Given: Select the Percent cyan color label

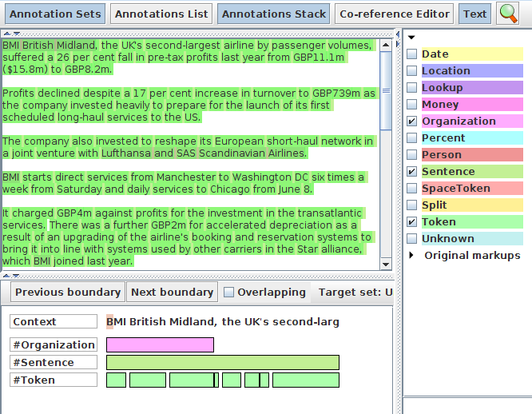Looking at the screenshot, I should pyautogui.click(x=472, y=137).
